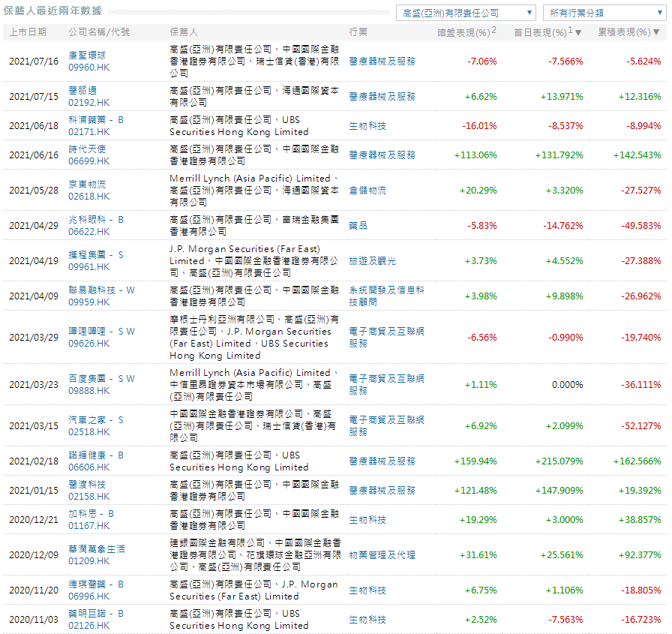This screenshot has height=634, width=672.
Task: Open stock code 09888.HK
Action: pyautogui.click(x=89, y=390)
